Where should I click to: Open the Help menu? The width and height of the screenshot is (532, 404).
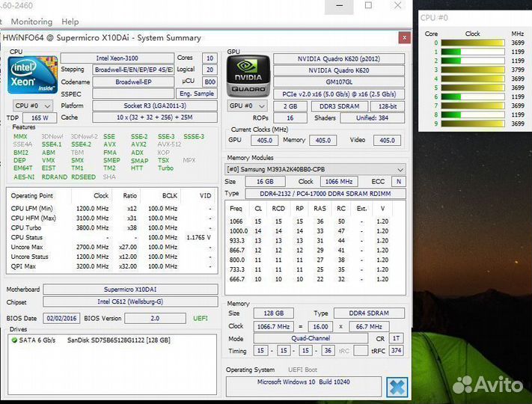click(x=70, y=22)
